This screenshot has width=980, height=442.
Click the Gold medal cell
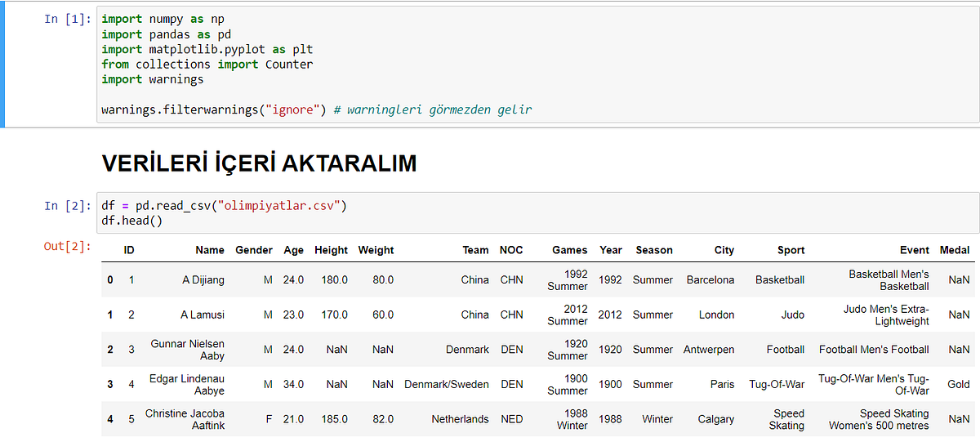click(959, 384)
